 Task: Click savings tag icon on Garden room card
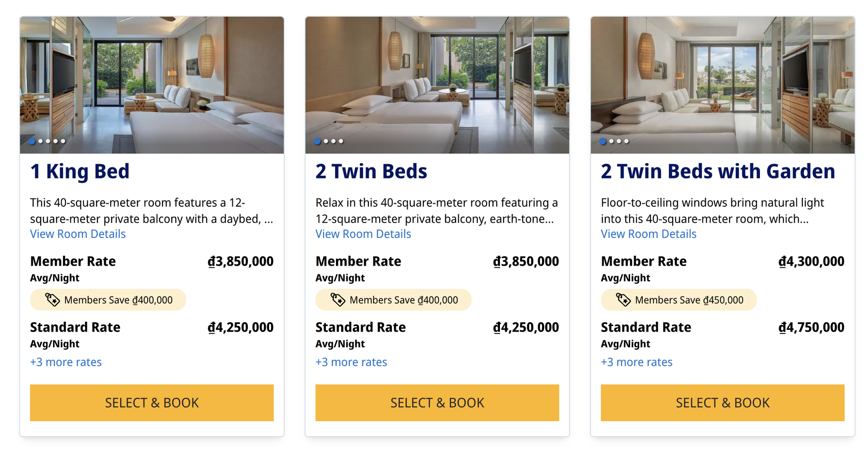624,300
